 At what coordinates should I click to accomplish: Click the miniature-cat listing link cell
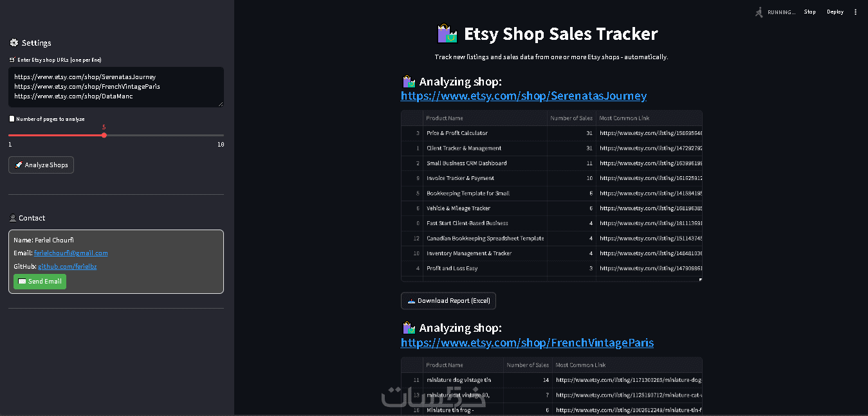click(627, 395)
